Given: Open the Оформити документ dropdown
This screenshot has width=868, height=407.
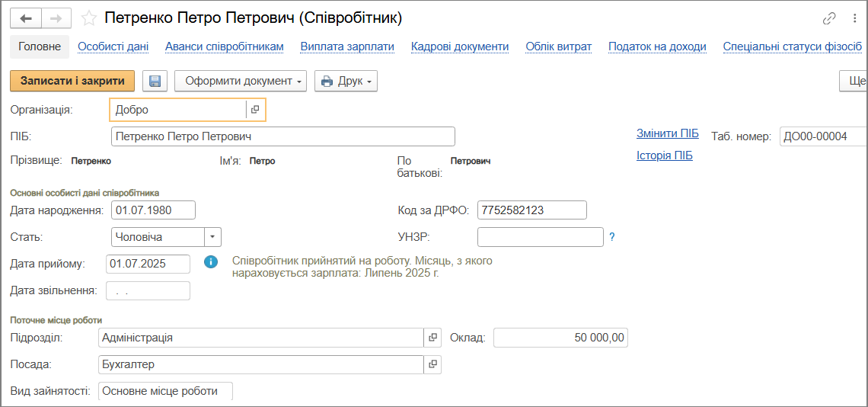Looking at the screenshot, I should click(241, 81).
